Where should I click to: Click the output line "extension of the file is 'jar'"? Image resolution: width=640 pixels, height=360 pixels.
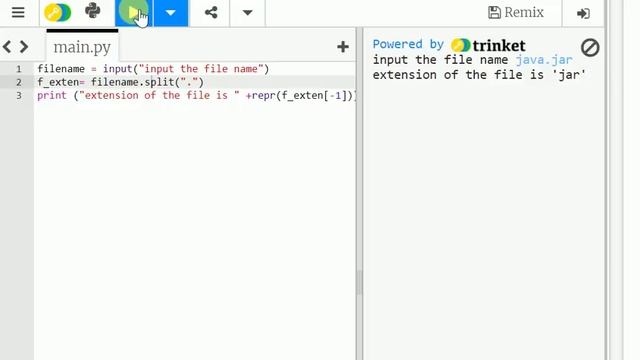click(x=479, y=75)
